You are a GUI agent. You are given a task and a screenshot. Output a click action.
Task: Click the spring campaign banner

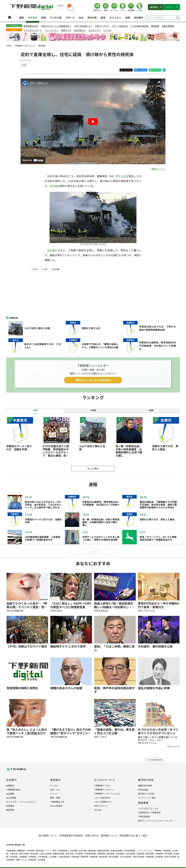[x=93, y=37]
